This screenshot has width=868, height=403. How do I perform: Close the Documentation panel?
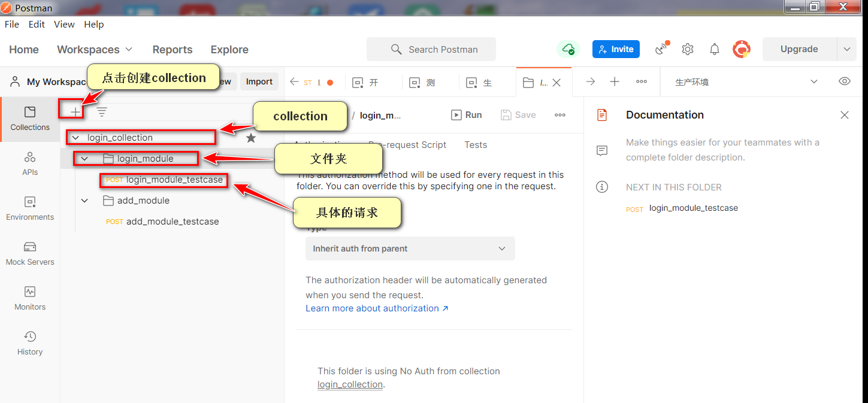point(845,115)
